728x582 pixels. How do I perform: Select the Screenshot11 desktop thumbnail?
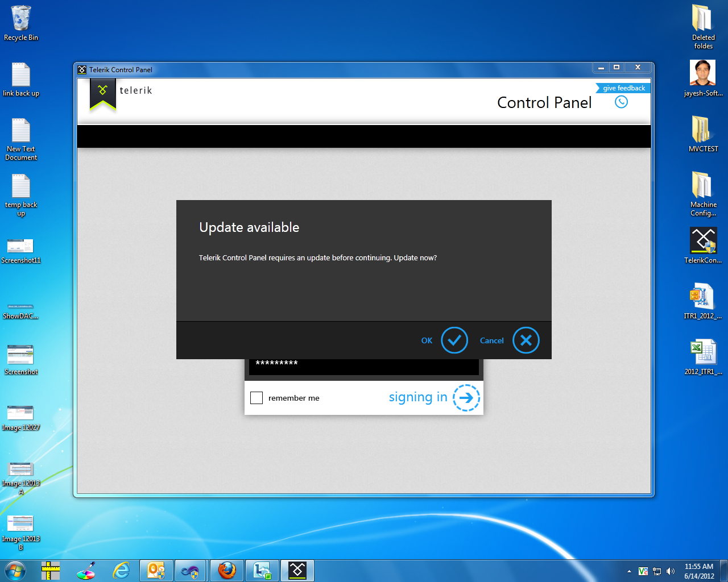21,251
